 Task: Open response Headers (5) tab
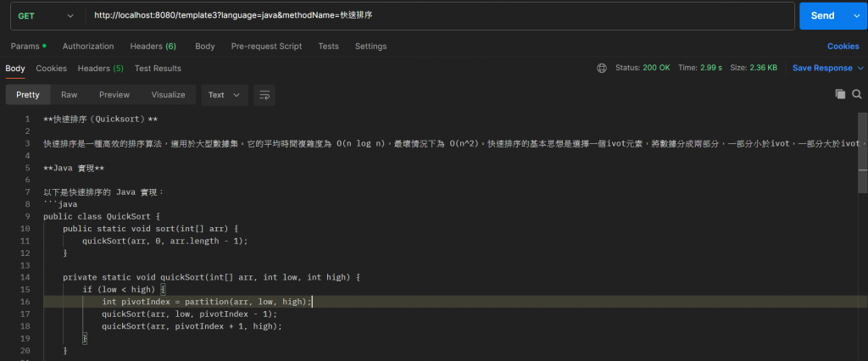pos(101,69)
